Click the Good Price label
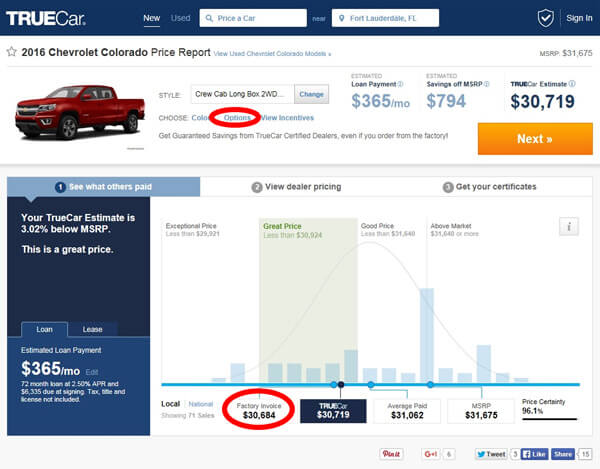This screenshot has height=469, width=600. (377, 226)
